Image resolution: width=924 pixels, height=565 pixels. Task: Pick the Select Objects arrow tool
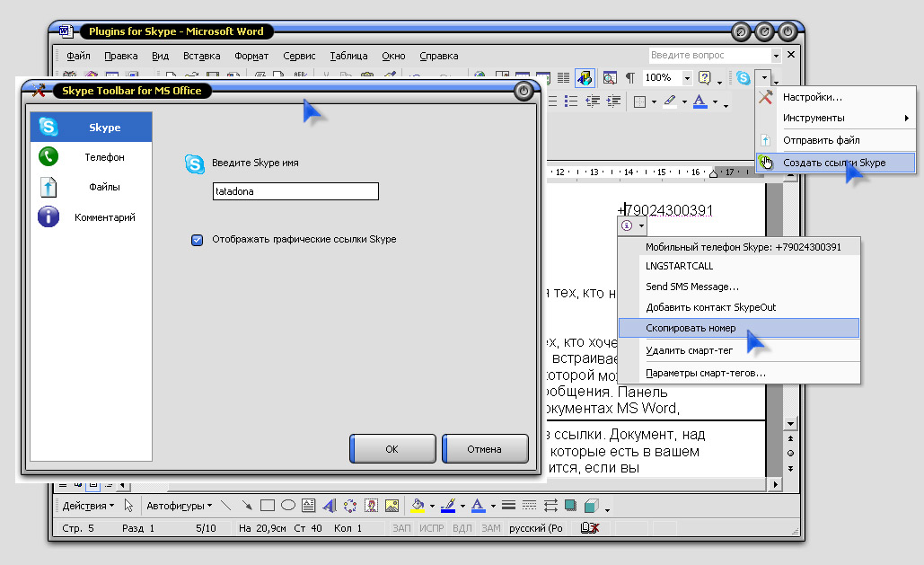click(129, 506)
